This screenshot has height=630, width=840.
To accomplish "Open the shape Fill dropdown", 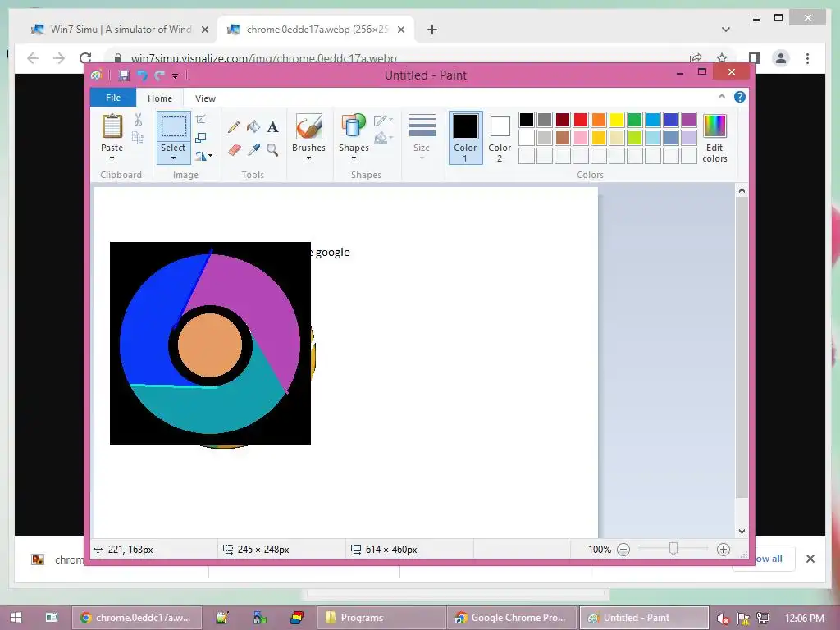I will (383, 139).
